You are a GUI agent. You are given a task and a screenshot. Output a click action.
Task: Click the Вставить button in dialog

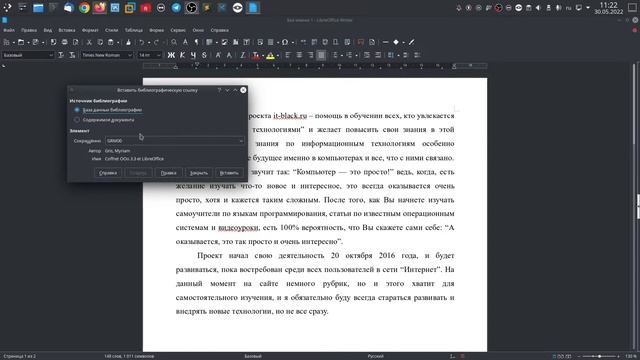click(x=229, y=173)
